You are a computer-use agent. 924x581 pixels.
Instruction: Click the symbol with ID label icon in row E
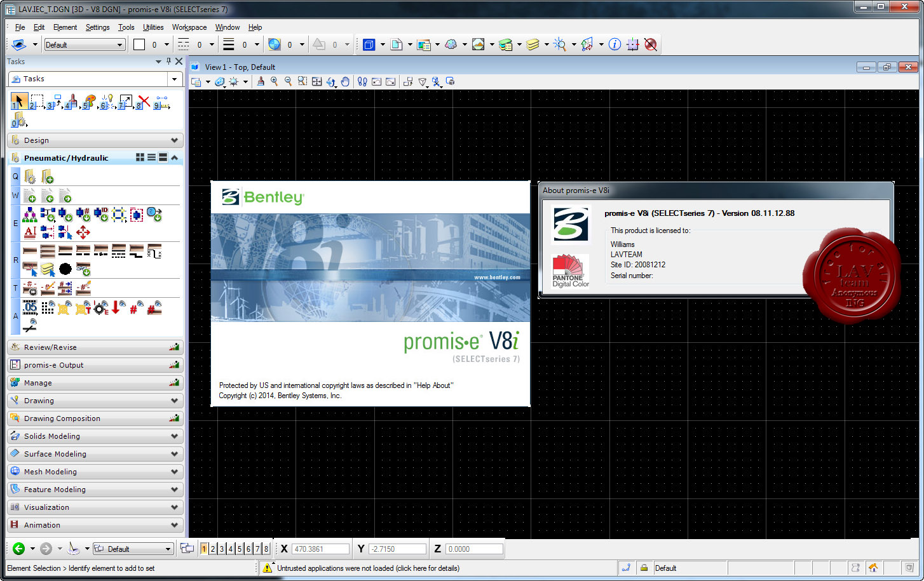101,215
